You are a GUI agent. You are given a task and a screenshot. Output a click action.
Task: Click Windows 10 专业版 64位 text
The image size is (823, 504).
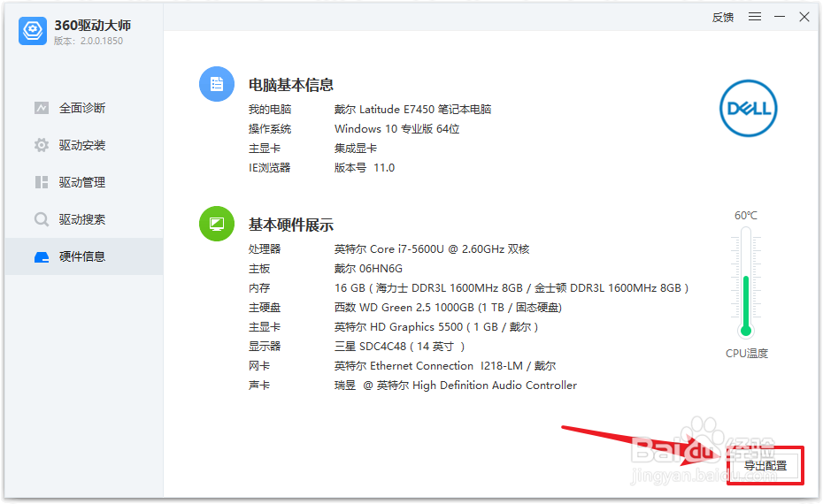(x=396, y=128)
